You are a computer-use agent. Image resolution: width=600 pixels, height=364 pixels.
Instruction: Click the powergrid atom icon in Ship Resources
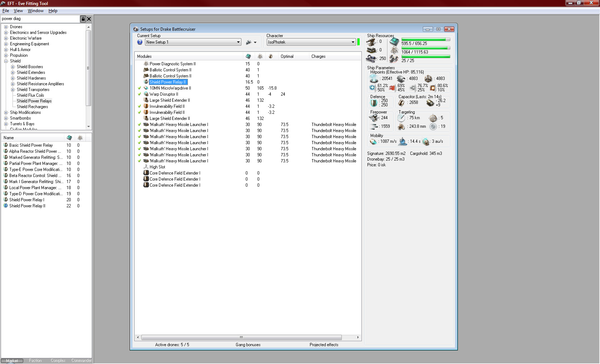tap(394, 50)
